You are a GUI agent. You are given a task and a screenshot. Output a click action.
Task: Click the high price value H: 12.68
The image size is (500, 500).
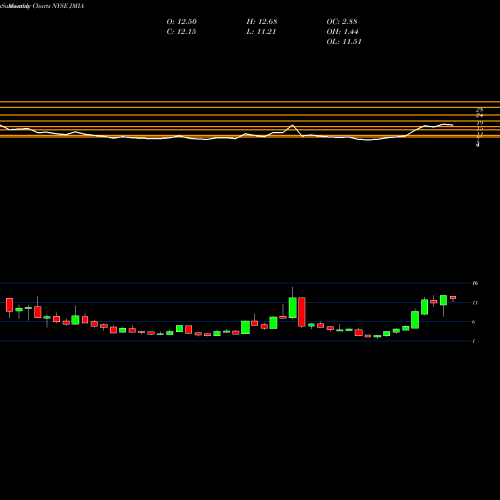(262, 22)
